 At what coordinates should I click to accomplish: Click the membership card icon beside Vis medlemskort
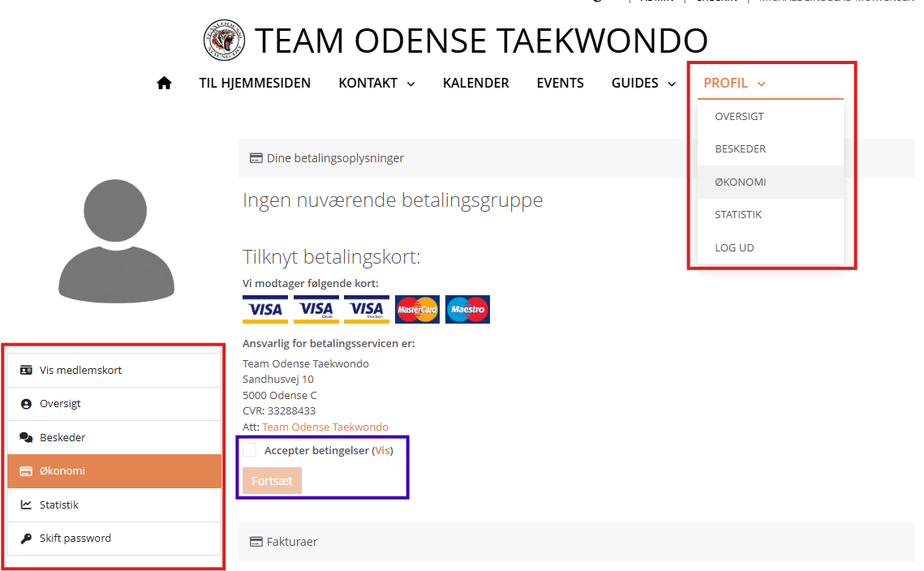point(26,371)
